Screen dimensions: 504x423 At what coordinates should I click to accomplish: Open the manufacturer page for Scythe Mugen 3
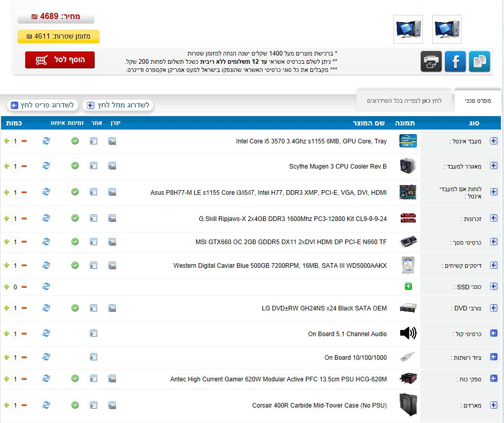pyautogui.click(x=112, y=166)
